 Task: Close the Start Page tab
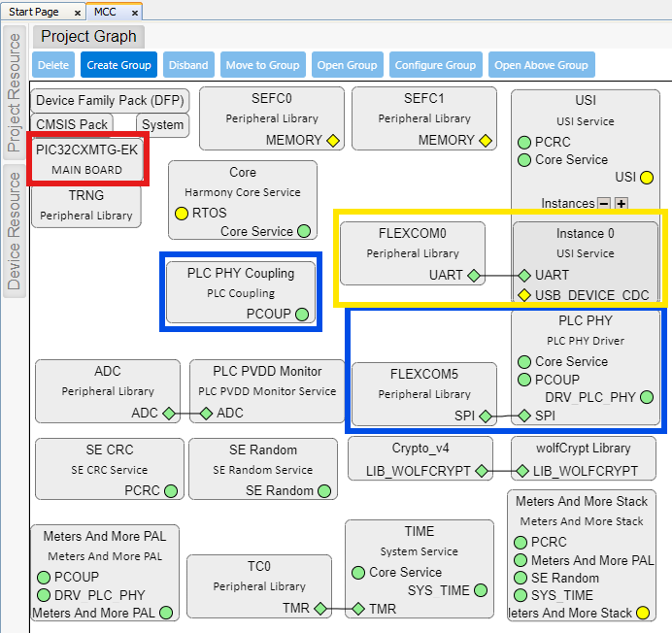(x=78, y=13)
